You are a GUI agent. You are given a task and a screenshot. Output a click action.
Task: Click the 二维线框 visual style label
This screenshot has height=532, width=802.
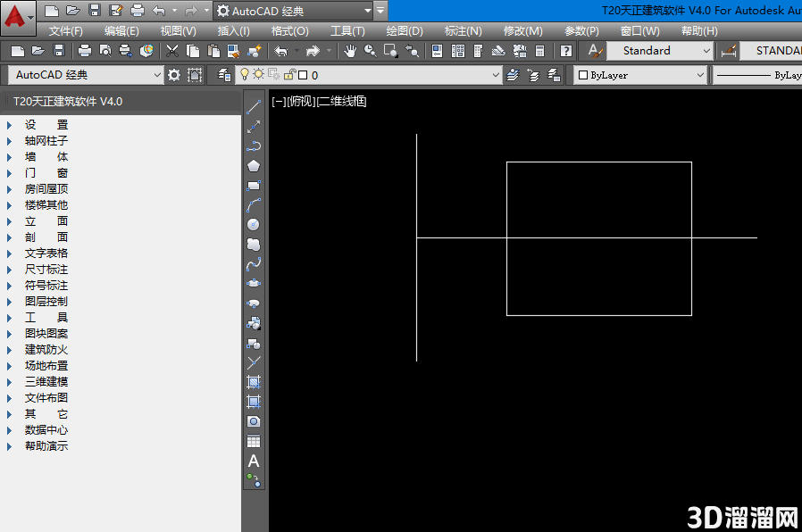tap(342, 101)
